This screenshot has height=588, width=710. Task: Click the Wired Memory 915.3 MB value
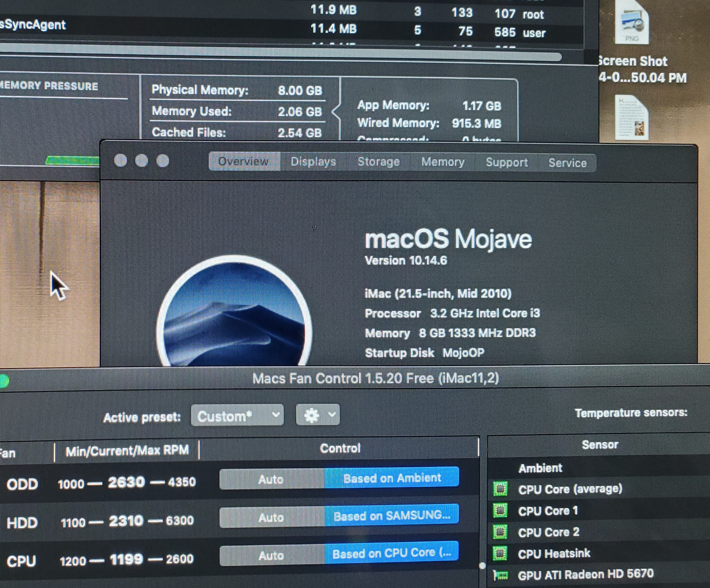coord(476,124)
